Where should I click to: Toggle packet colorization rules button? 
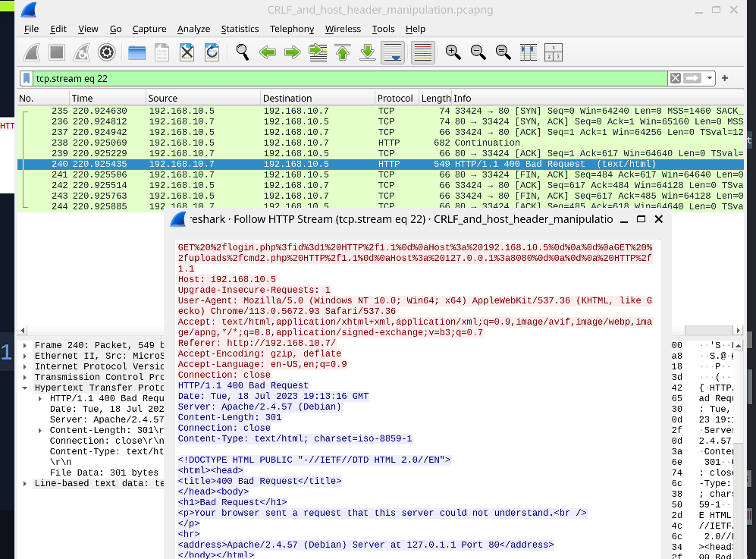[423, 52]
